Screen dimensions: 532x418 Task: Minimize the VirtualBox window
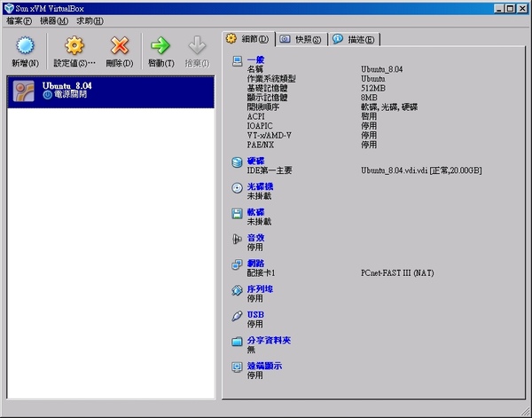[x=498, y=9]
